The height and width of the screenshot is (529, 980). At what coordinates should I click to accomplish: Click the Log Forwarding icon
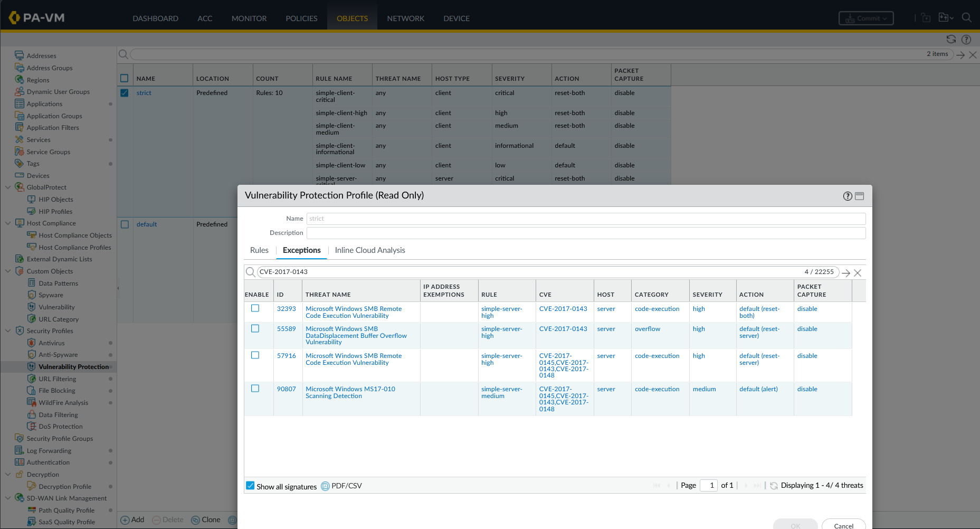point(20,450)
